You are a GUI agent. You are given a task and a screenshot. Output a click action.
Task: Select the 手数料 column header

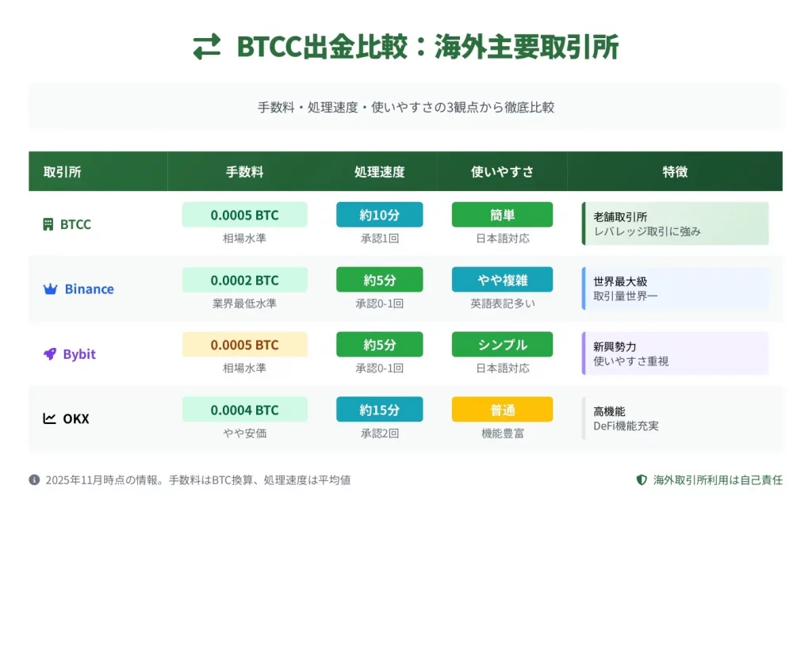(x=244, y=172)
